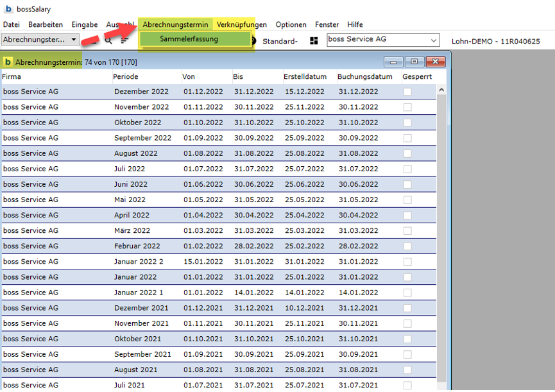Screen dimensions: 555x392
Task: Expand the boss Service AG company dropdown
Action: (x=434, y=40)
